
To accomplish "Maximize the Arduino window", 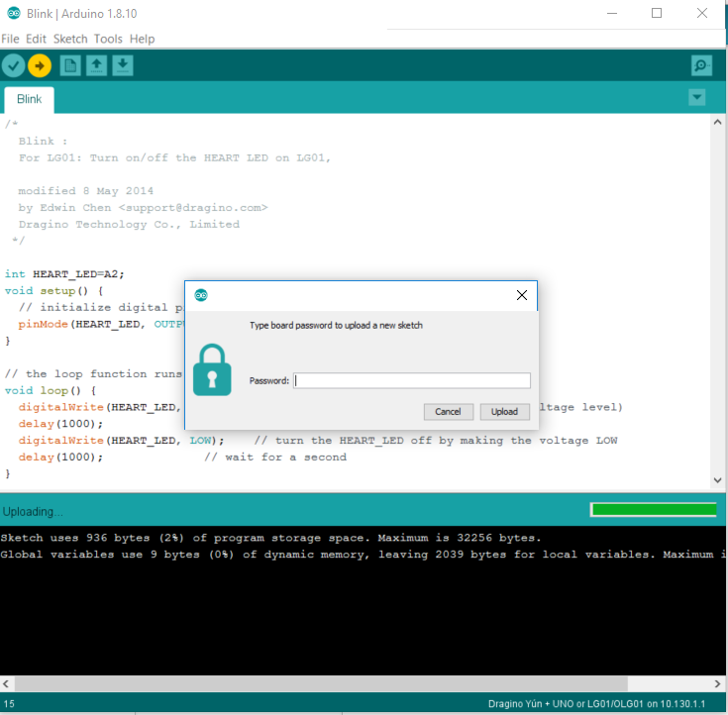I will (657, 14).
